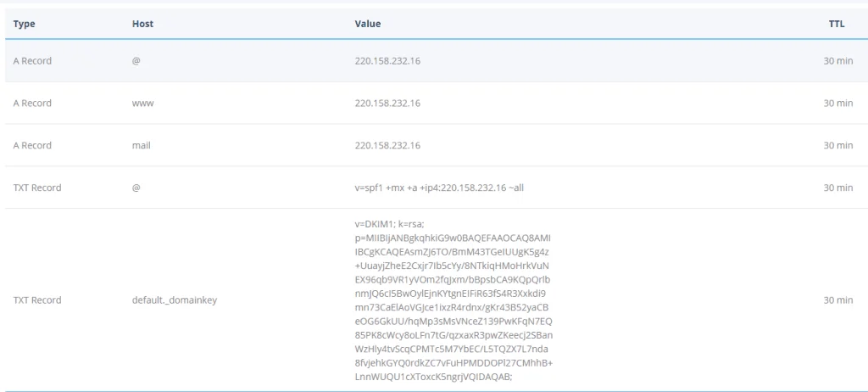Click the Host column header
The image size is (868, 392).
click(x=142, y=24)
